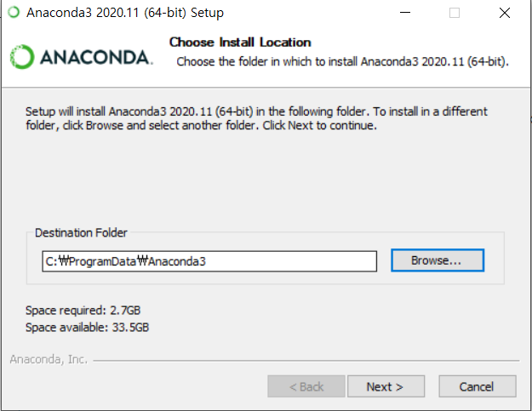
Task: Open the Browse... folder picker
Action: [x=438, y=260]
